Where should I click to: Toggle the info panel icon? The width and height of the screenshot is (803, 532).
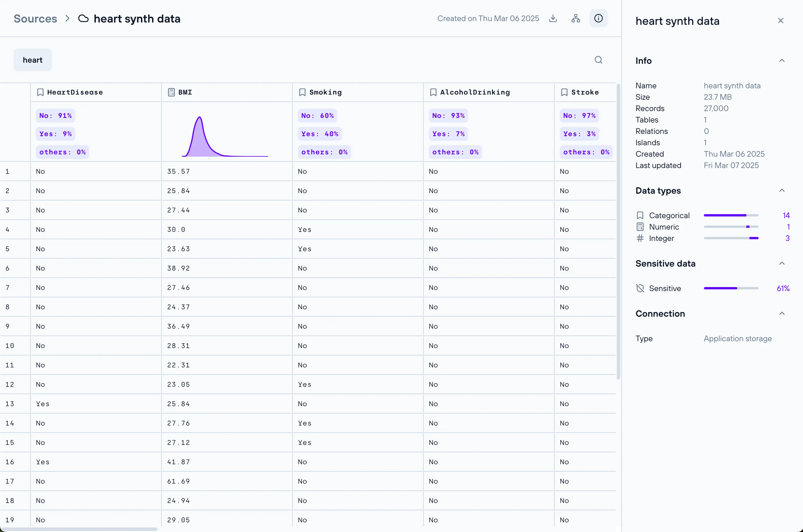[x=598, y=18]
